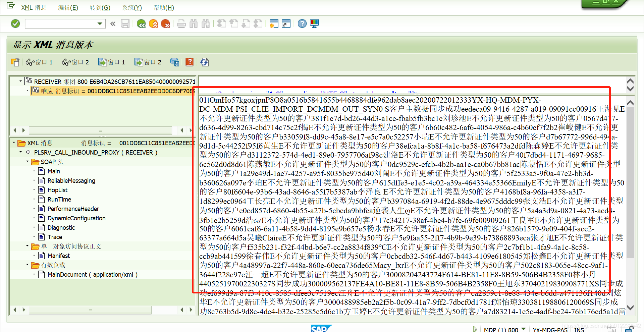Click the Save diskette icon

point(125,23)
